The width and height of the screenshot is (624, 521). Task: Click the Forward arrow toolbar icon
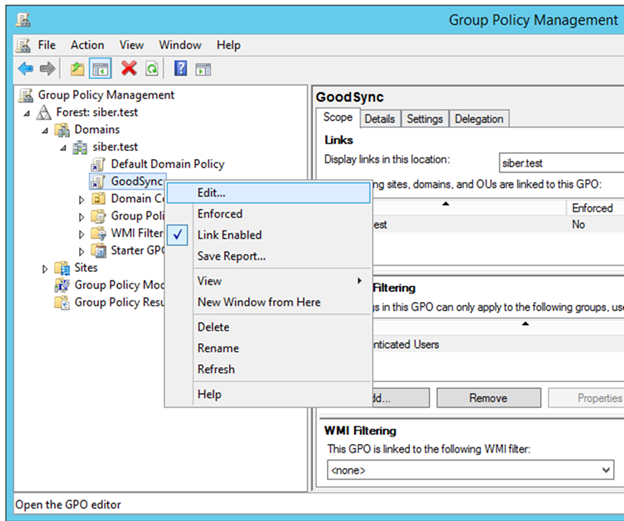47,69
